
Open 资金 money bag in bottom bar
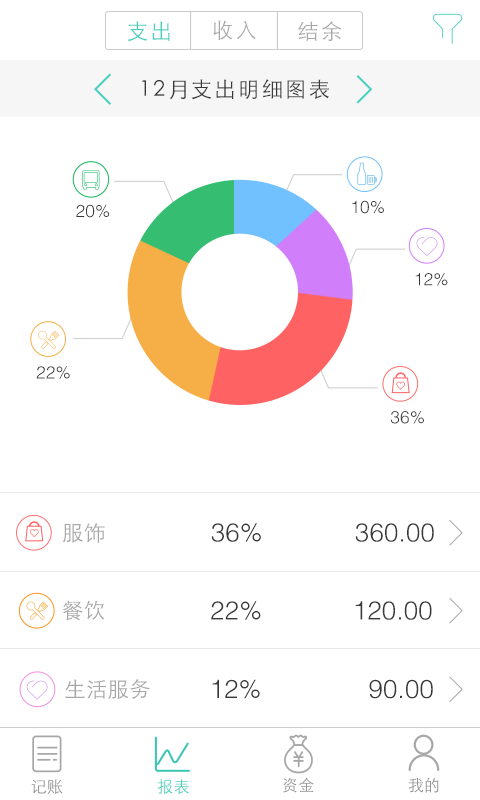[x=298, y=764]
